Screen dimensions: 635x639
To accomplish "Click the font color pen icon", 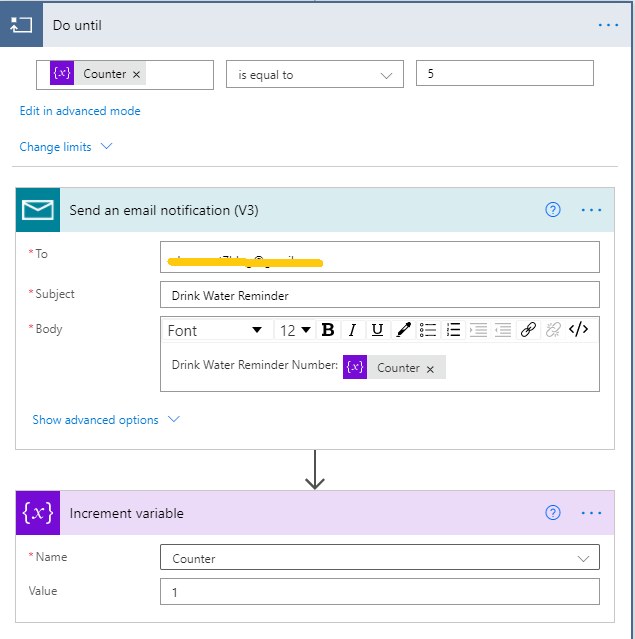I will [403, 330].
